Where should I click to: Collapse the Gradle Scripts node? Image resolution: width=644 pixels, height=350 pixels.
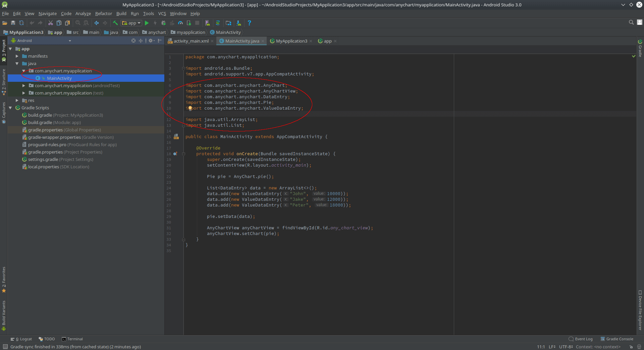tap(10, 108)
